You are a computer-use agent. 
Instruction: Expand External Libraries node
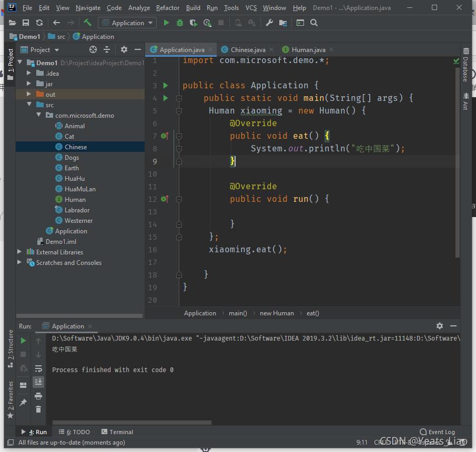[x=20, y=252]
